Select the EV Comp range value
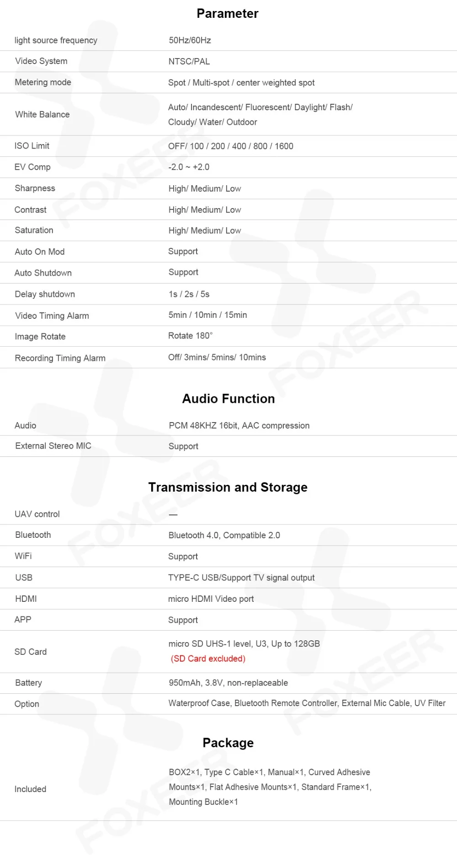This screenshot has width=457, height=868. [189, 167]
